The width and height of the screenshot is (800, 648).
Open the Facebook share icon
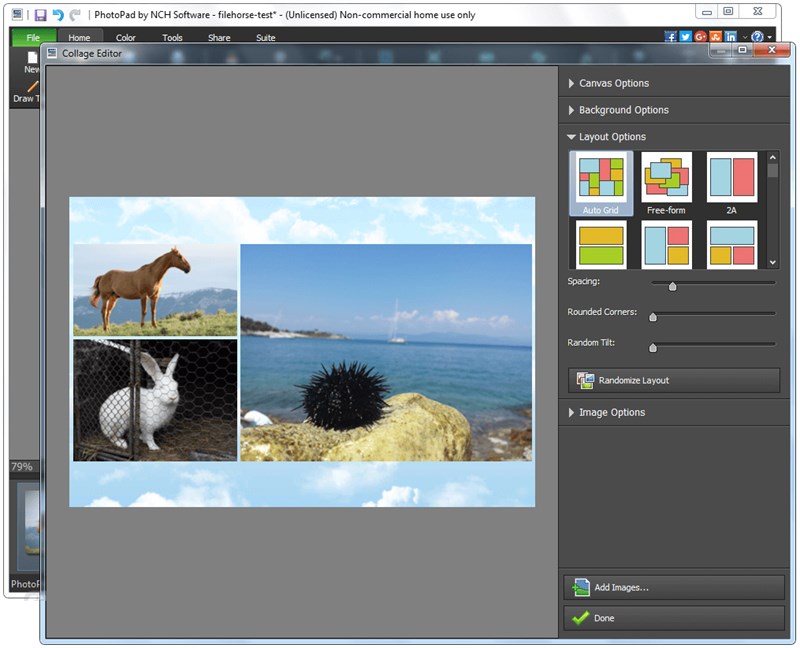tap(671, 37)
